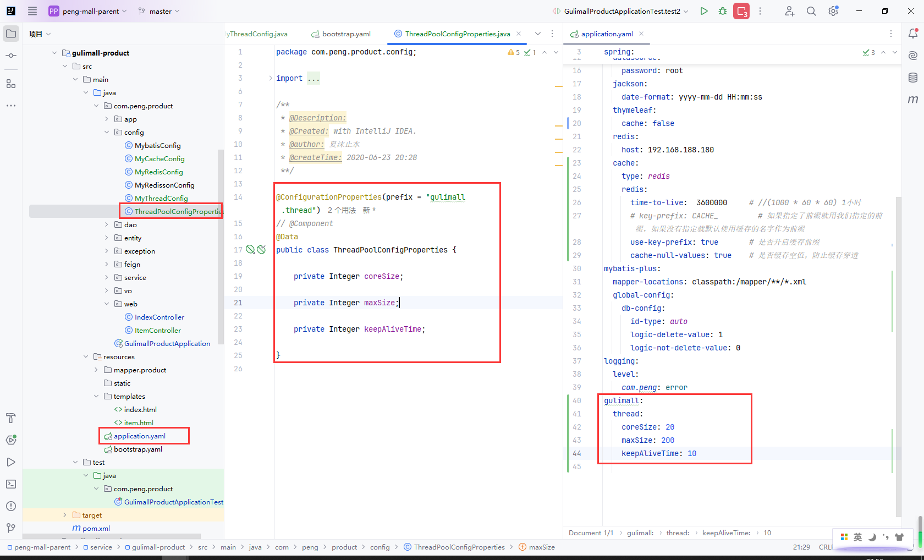Open the main menu hamburger icon
924x560 pixels.
point(32,11)
